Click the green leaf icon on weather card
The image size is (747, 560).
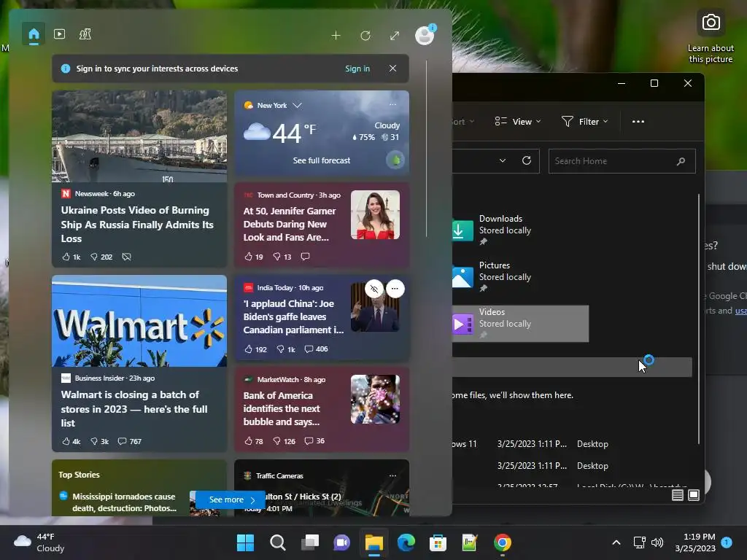[395, 160]
